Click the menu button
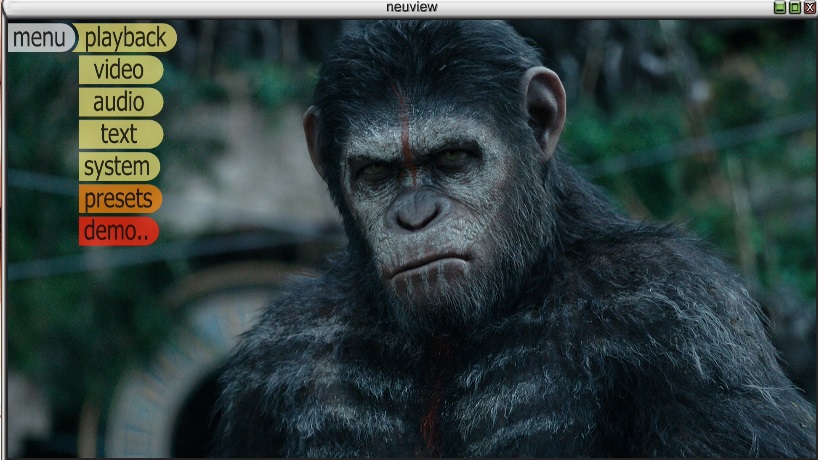 (x=41, y=38)
